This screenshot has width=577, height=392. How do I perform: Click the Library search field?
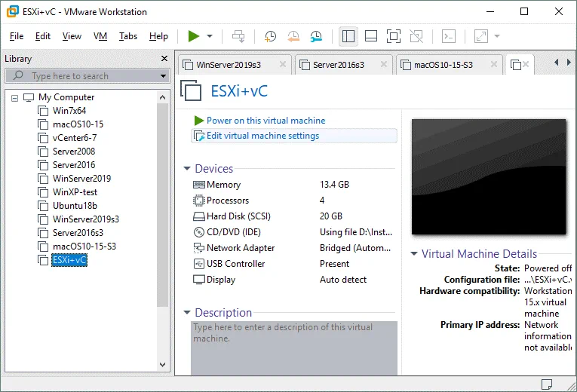[x=87, y=76]
